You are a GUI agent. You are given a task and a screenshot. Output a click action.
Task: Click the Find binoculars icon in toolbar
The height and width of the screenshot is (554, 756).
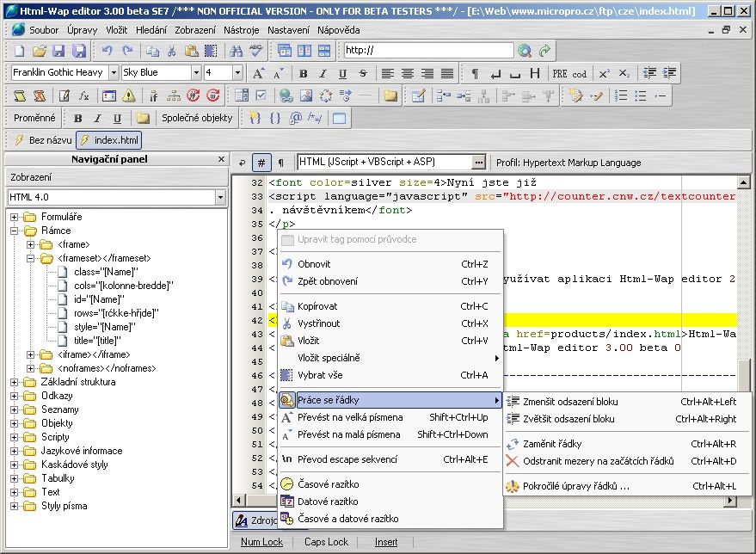click(x=237, y=52)
